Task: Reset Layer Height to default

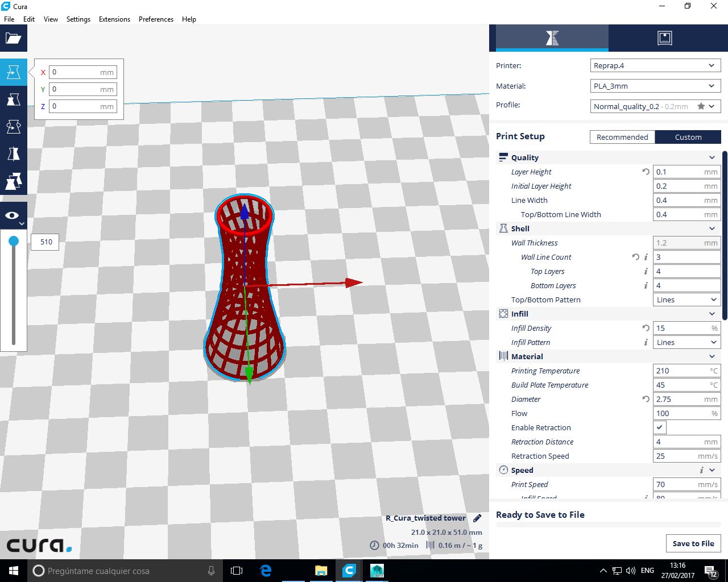Action: coord(646,172)
